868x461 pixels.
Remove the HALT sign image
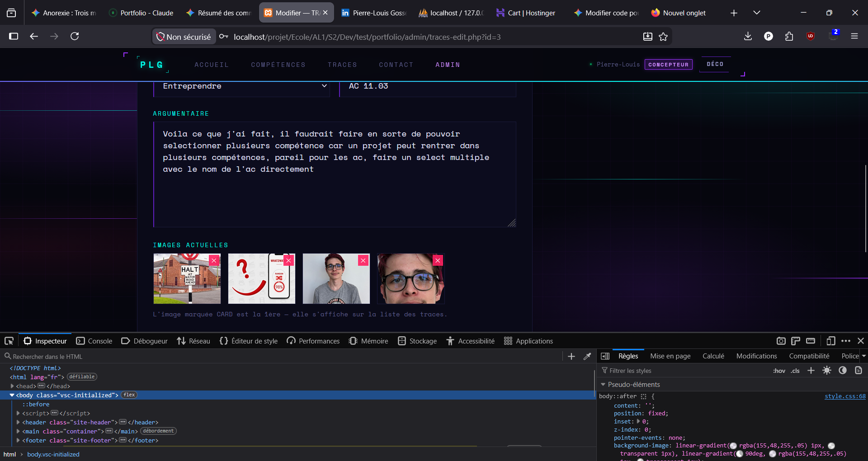click(214, 260)
